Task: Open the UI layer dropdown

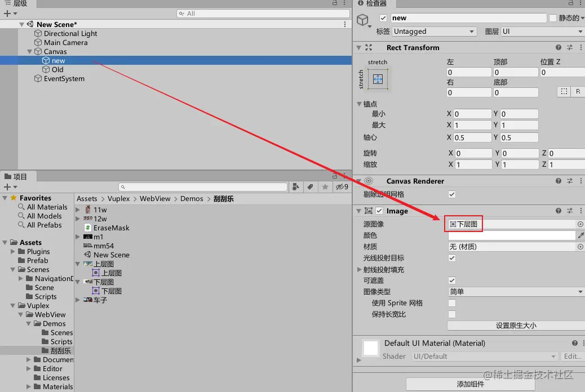Action: coord(543,32)
